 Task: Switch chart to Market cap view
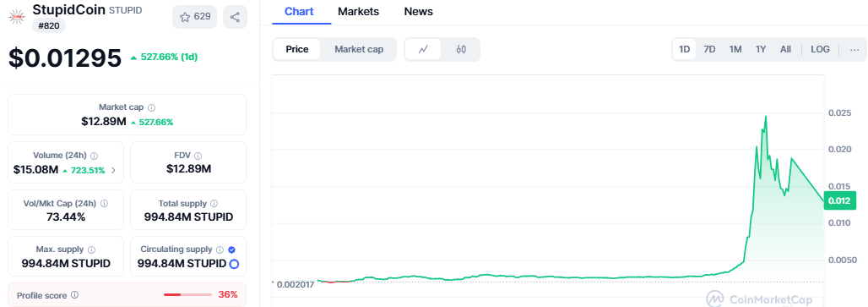coord(359,49)
